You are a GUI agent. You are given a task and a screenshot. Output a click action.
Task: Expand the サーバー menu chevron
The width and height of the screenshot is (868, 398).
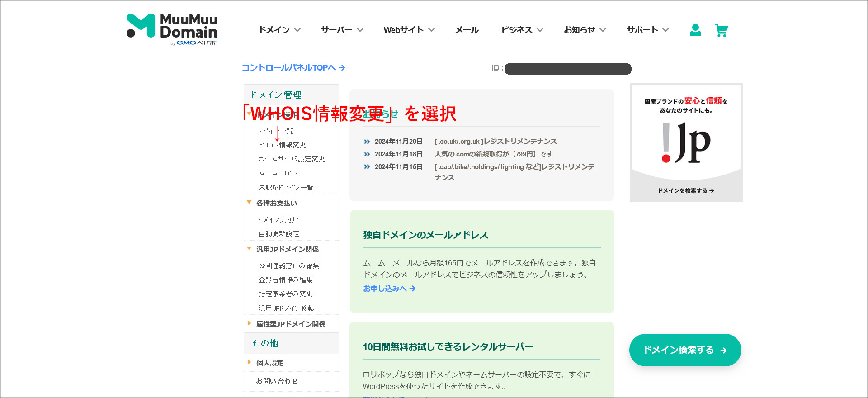pos(360,30)
